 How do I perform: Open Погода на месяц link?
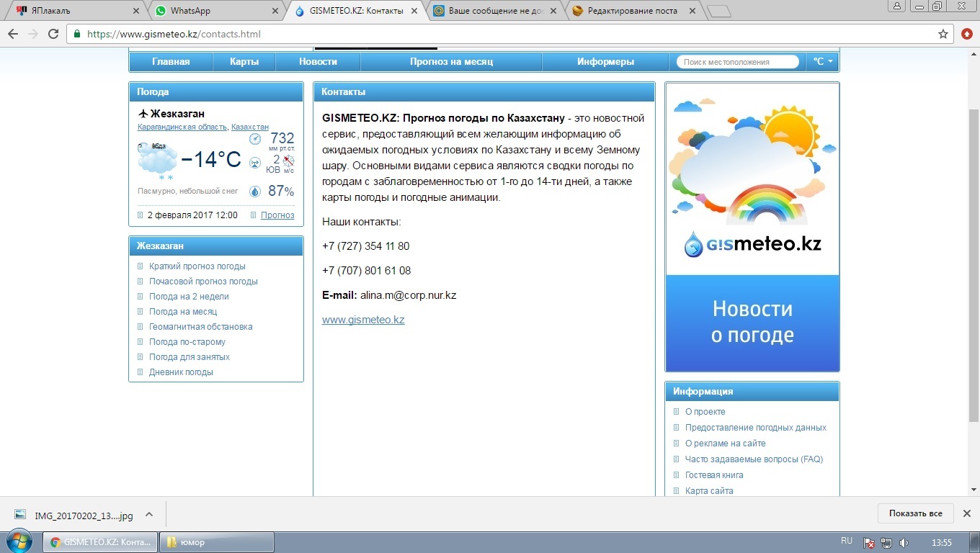tap(183, 312)
